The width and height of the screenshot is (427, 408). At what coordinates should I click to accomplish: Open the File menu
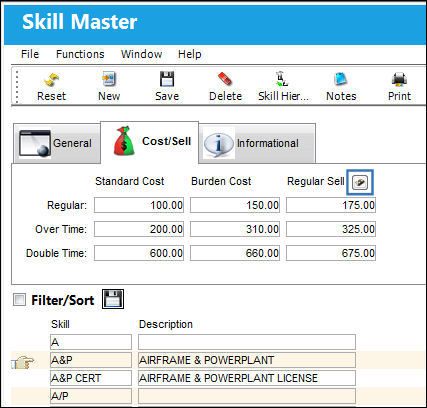click(30, 54)
